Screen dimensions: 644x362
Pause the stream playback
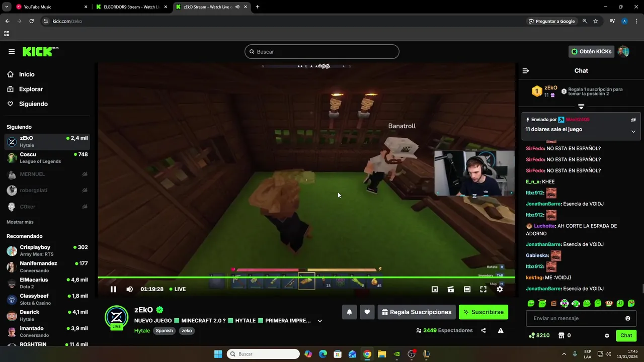point(113,289)
